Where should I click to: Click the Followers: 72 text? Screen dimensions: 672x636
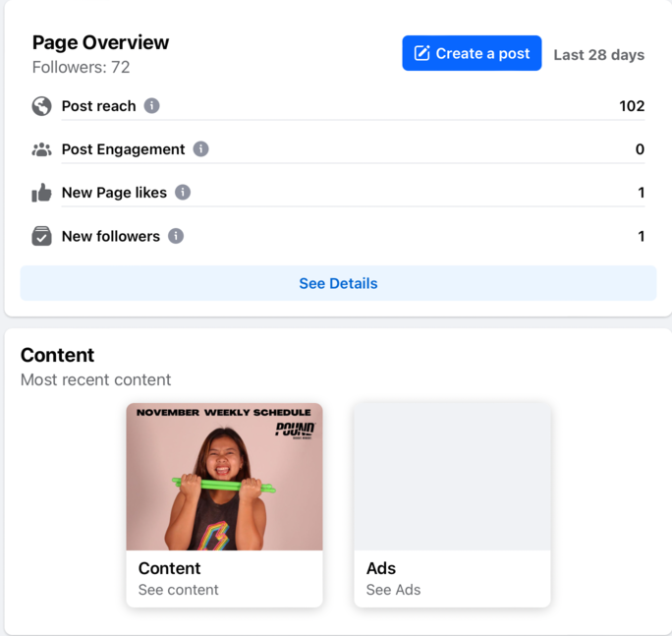coord(81,68)
